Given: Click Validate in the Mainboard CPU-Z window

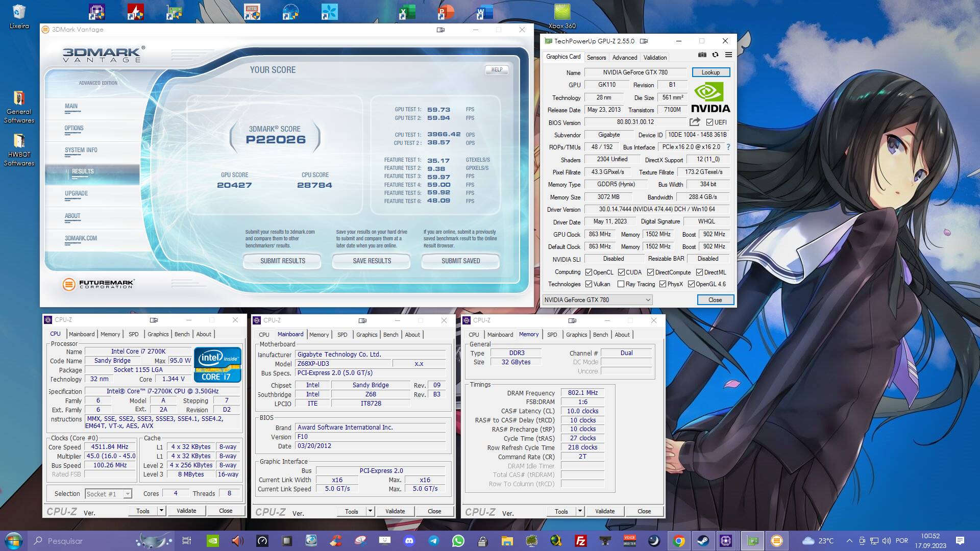Looking at the screenshot, I should point(395,511).
